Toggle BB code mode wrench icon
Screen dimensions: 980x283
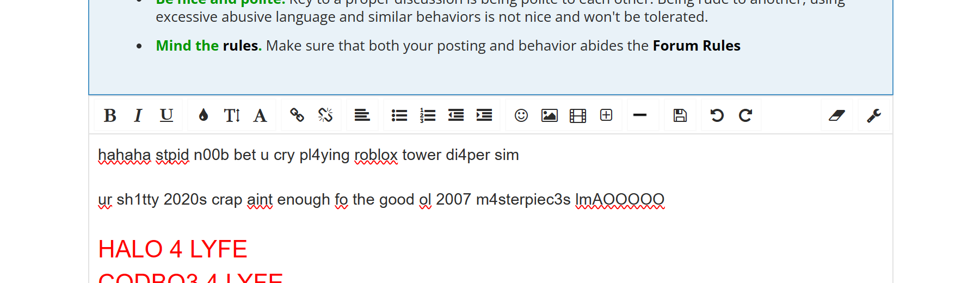point(874,115)
